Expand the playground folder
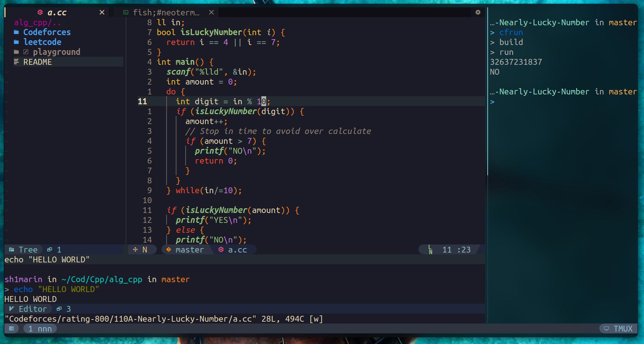Viewport: 644px width, 344px height. pos(16,52)
